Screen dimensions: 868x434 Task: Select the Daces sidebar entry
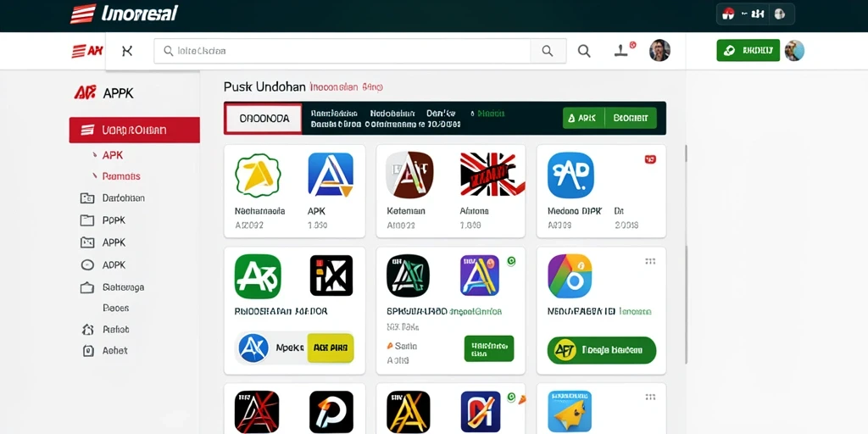115,308
